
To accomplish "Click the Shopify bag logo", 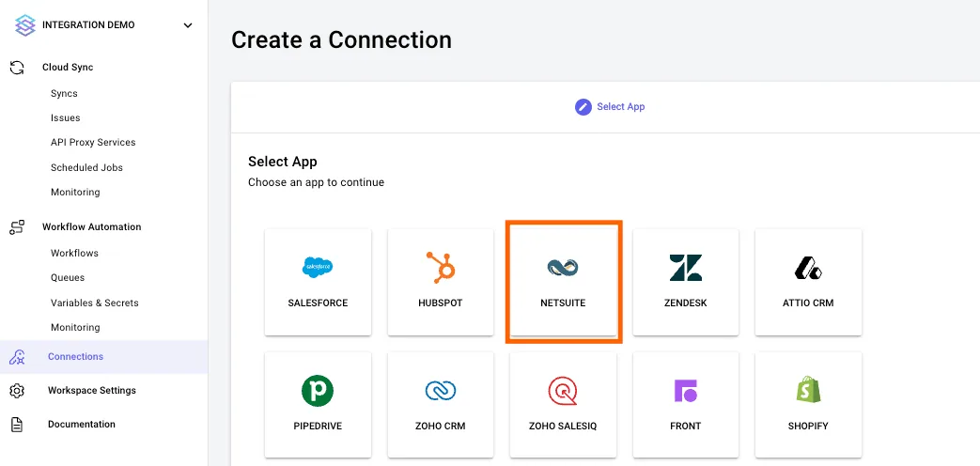I will click(x=808, y=390).
